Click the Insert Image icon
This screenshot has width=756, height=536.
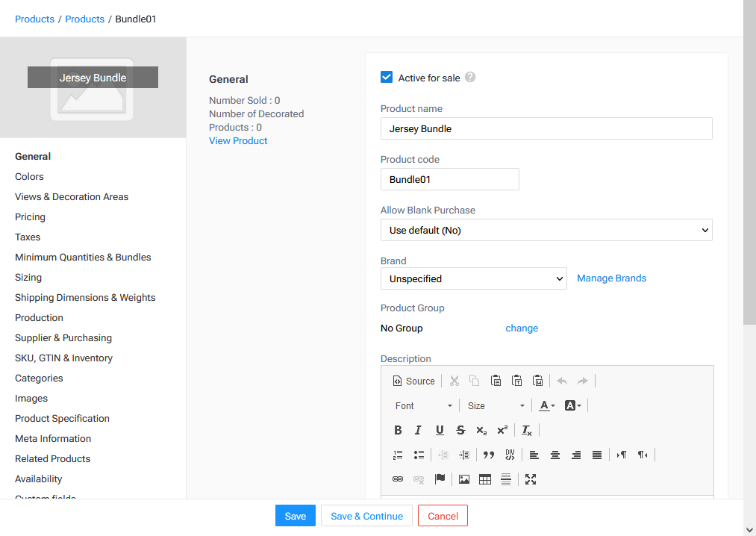464,479
